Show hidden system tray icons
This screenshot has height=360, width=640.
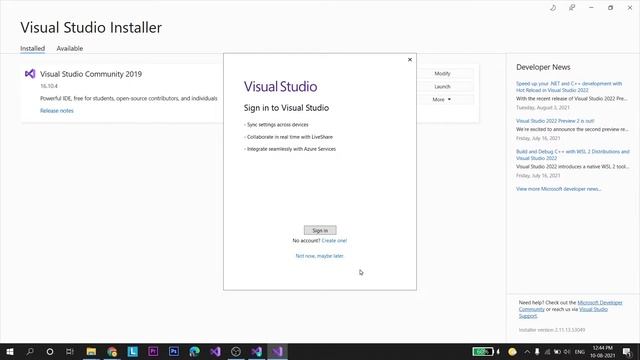(527, 351)
